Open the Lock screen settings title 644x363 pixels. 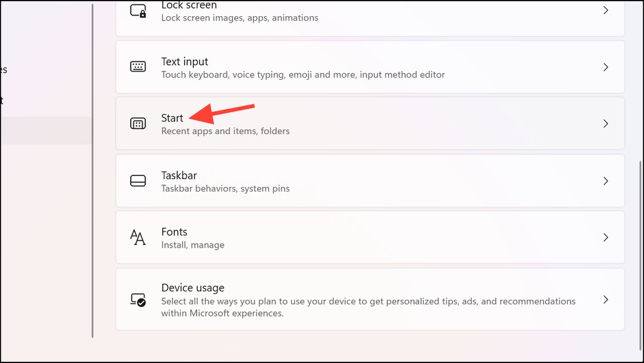coord(189,5)
